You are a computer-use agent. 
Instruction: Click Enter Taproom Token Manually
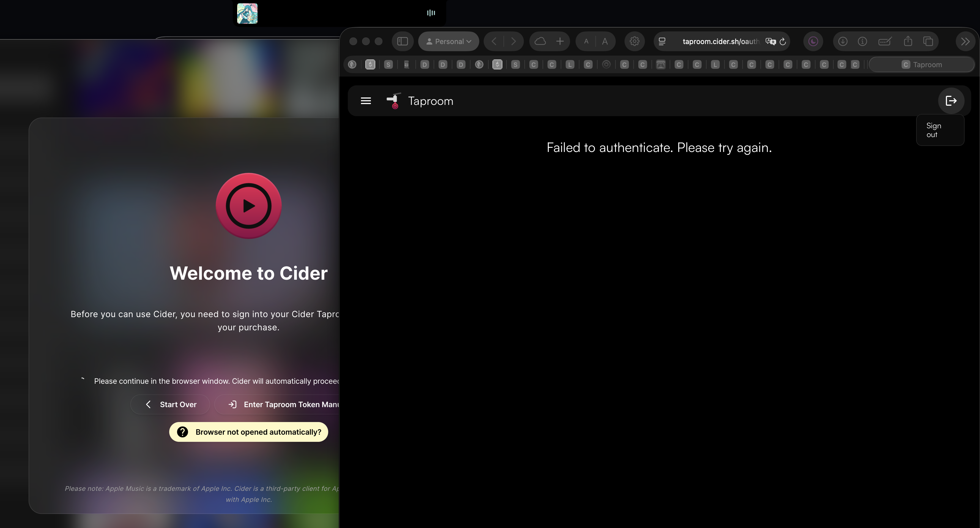[x=283, y=405]
